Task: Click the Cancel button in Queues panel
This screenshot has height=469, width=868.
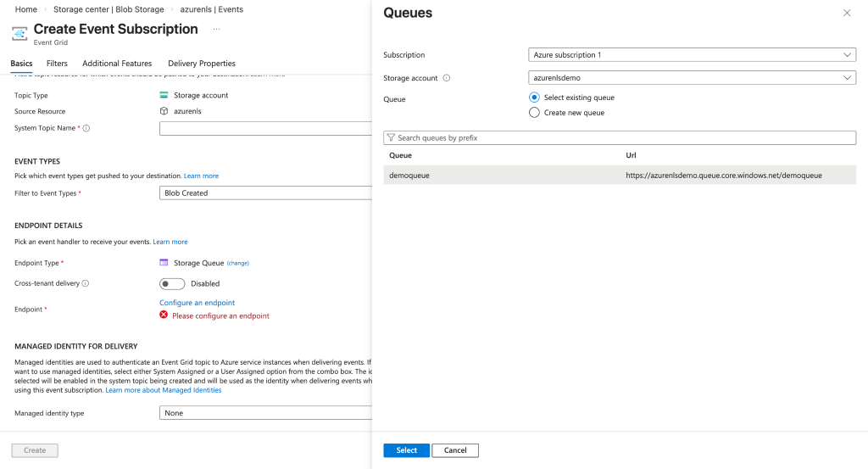Action: pos(455,450)
